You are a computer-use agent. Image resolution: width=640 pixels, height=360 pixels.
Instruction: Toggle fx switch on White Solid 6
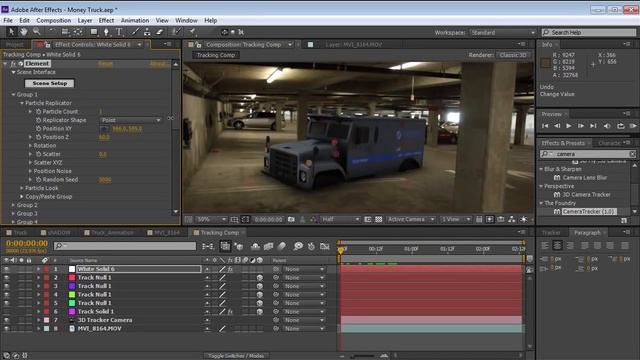click(230, 269)
